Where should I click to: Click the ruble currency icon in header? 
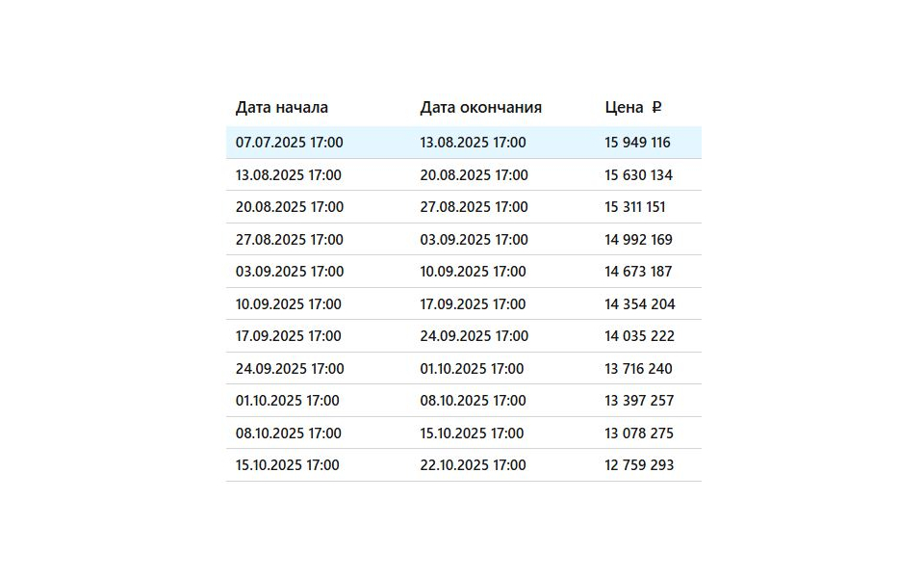(x=656, y=107)
